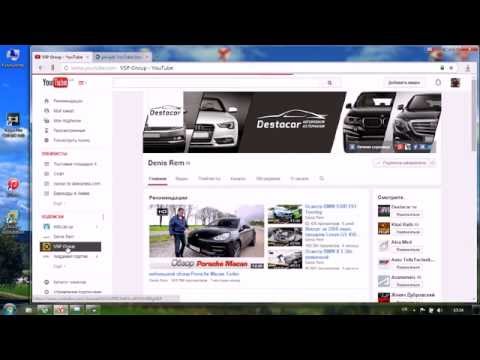Open the subscriptions section options menu
480x360 pixels.
pyautogui.click(x=103, y=217)
